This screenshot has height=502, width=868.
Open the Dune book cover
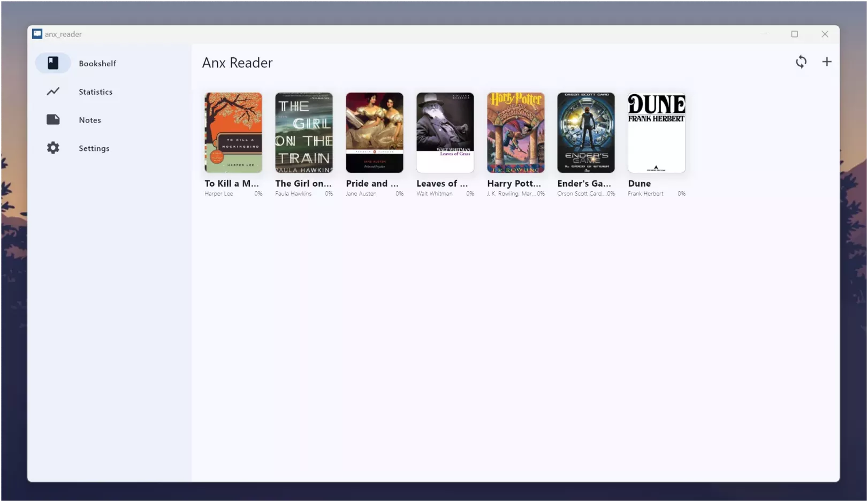point(657,133)
